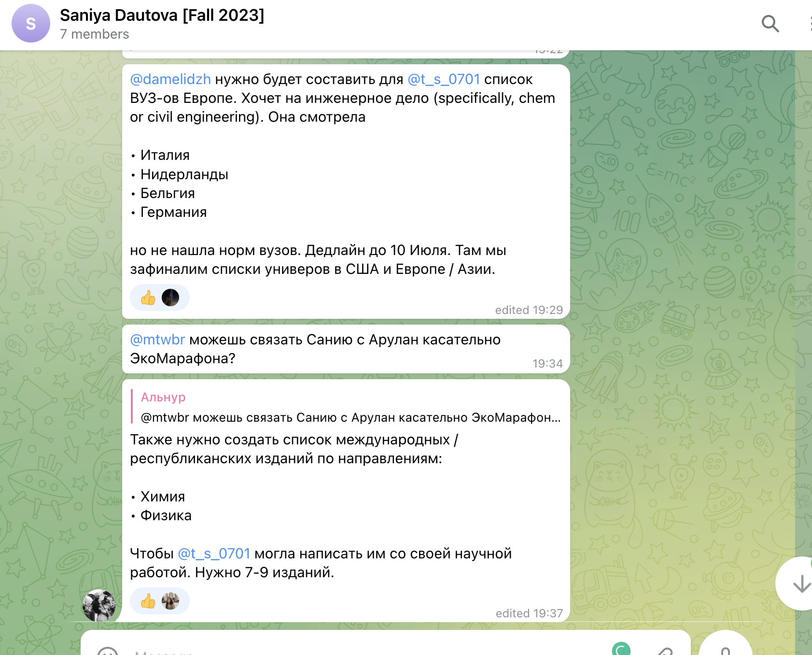Open the @damelidzh mention link
The height and width of the screenshot is (655, 812).
tap(170, 79)
